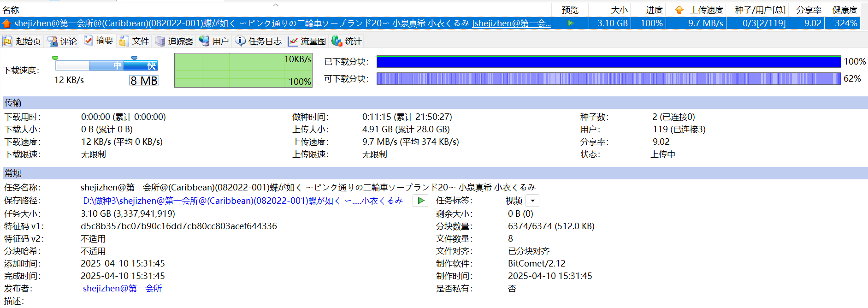The image size is (868, 308).
Task: Click the green play button beside the save path
Action: [420, 201]
